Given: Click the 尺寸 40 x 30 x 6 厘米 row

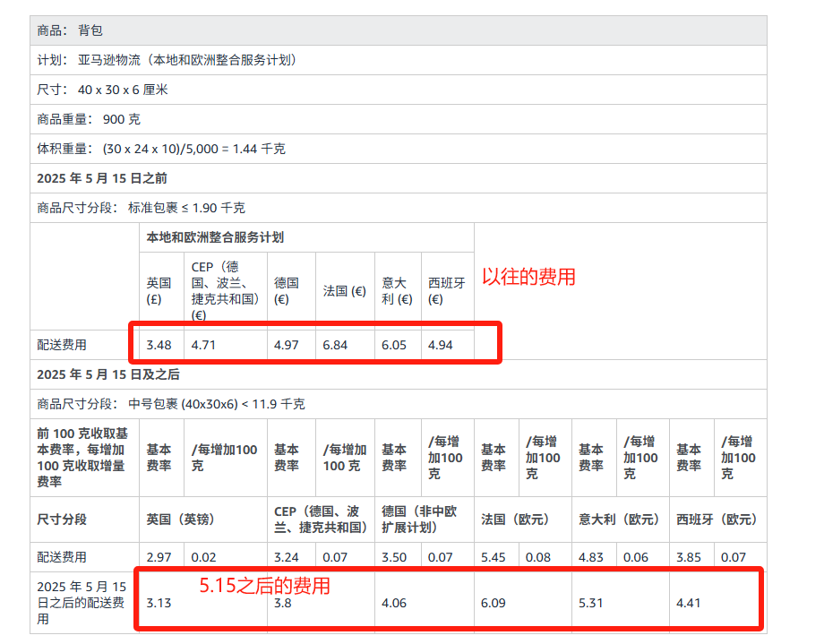Looking at the screenshot, I should [x=102, y=90].
